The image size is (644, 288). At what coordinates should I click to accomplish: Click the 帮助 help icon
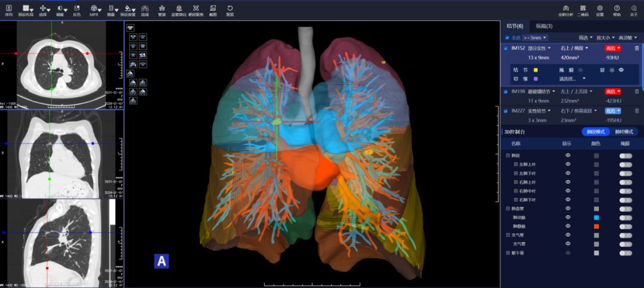click(617, 8)
